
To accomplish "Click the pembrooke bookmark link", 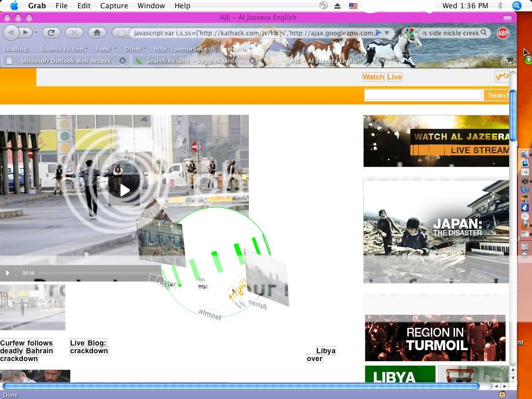I will pyautogui.click(x=187, y=49).
